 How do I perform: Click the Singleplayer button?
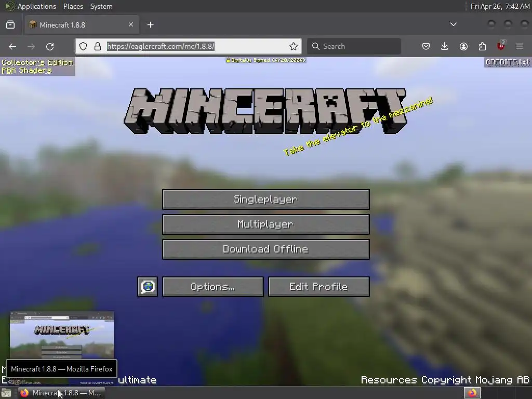point(265,199)
